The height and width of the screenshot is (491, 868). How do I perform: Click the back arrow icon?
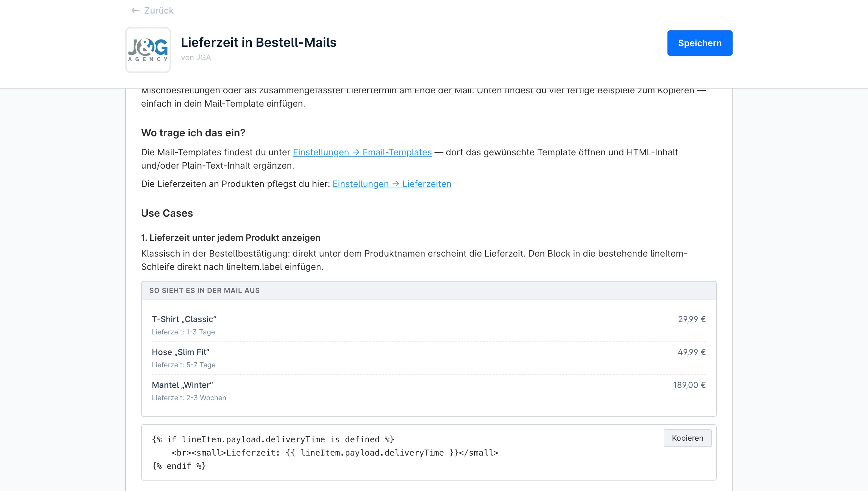[x=135, y=10]
